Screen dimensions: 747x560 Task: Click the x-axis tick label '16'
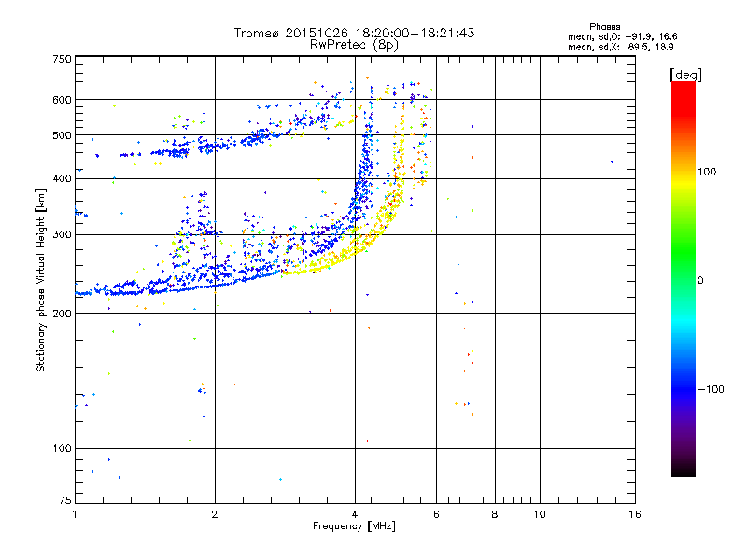(635, 514)
